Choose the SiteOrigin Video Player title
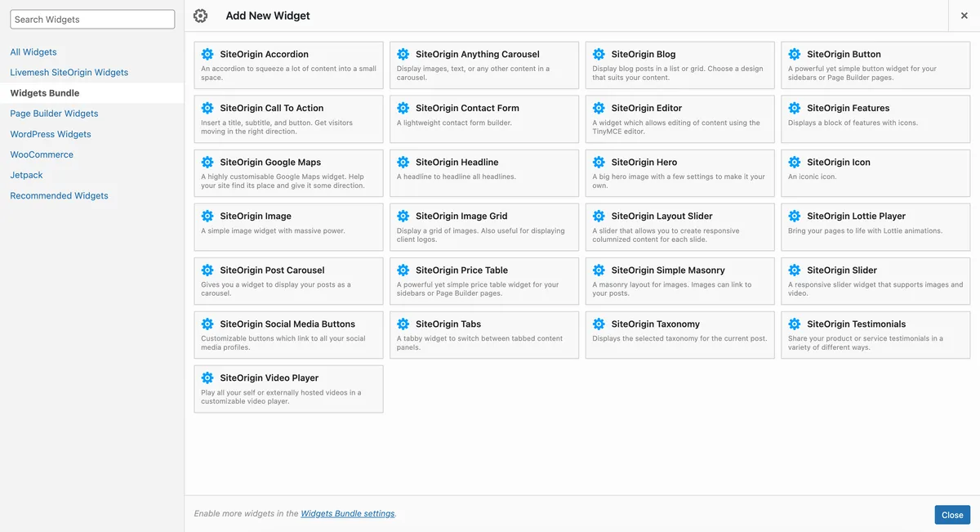Image resolution: width=980 pixels, height=532 pixels. 269,378
